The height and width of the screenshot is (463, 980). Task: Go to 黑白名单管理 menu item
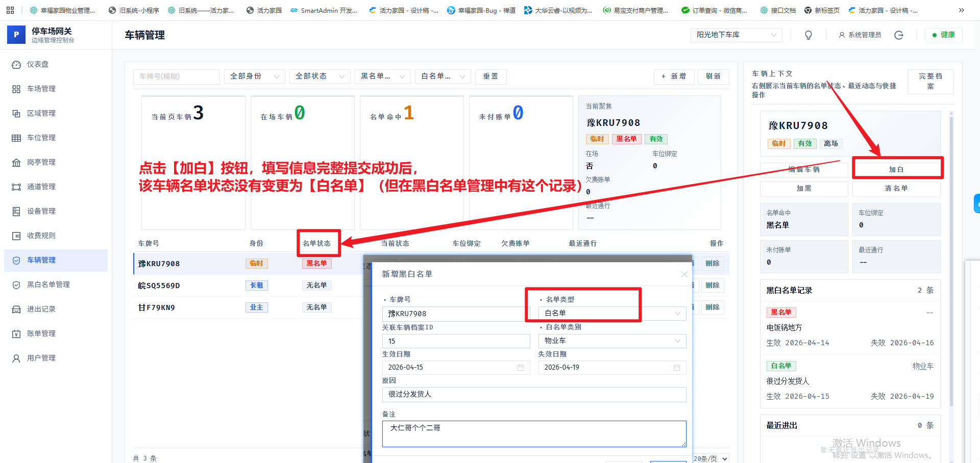coord(48,285)
